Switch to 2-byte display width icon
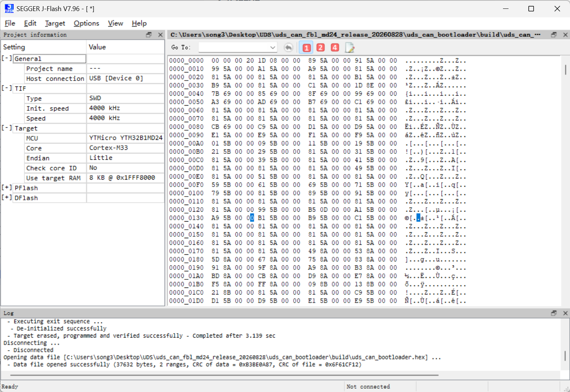570x392 pixels. point(321,47)
